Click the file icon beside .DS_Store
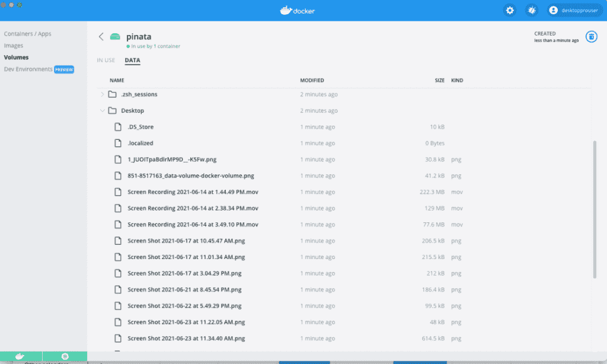 click(x=117, y=126)
